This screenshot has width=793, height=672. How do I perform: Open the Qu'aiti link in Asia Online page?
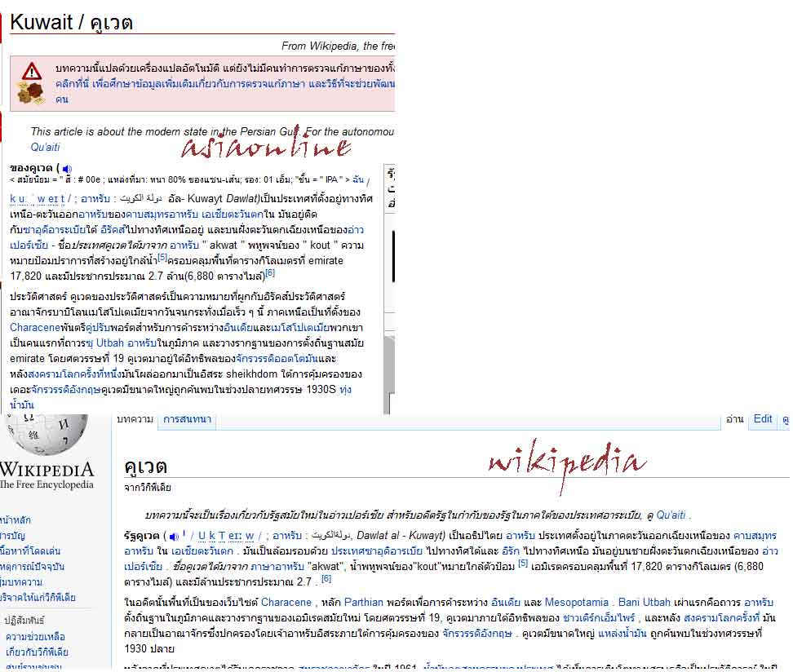tap(45, 147)
